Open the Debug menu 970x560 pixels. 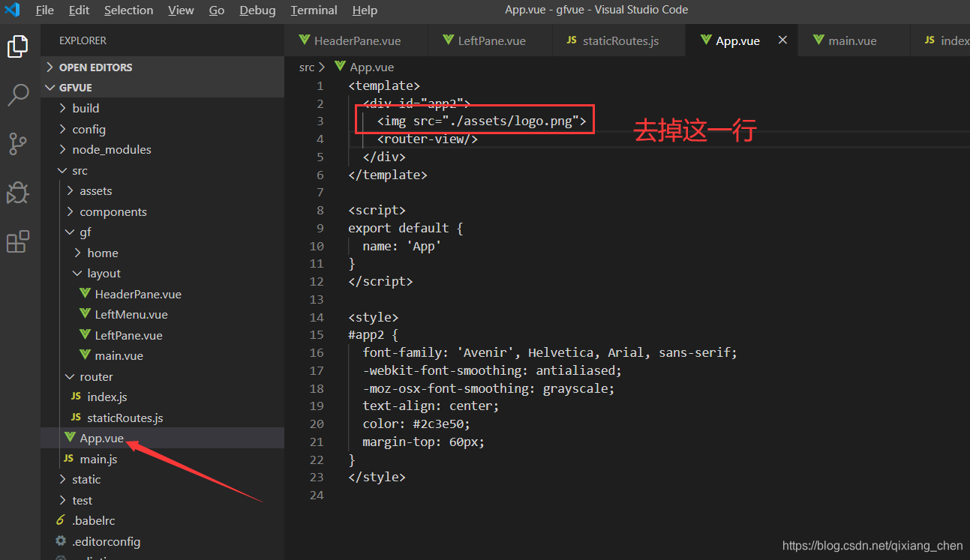(x=257, y=10)
